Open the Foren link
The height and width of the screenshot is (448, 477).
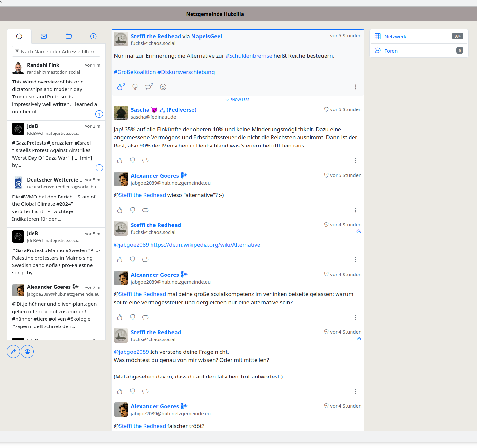coord(391,51)
